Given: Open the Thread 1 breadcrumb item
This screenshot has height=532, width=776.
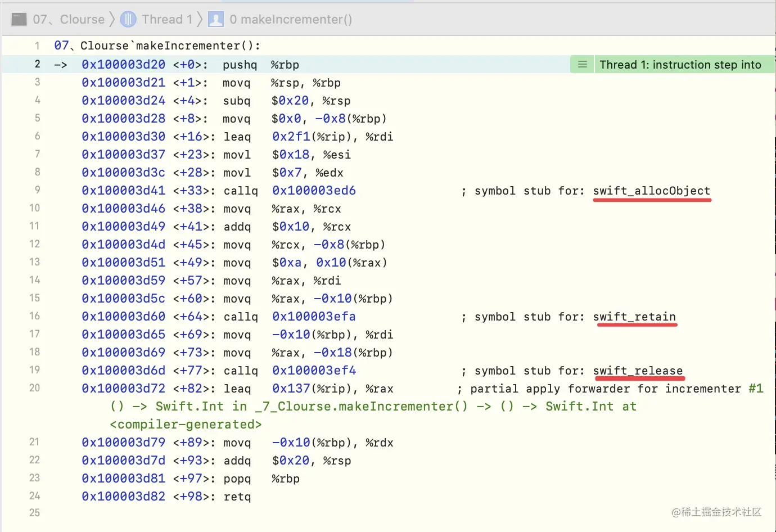Looking at the screenshot, I should coord(167,19).
